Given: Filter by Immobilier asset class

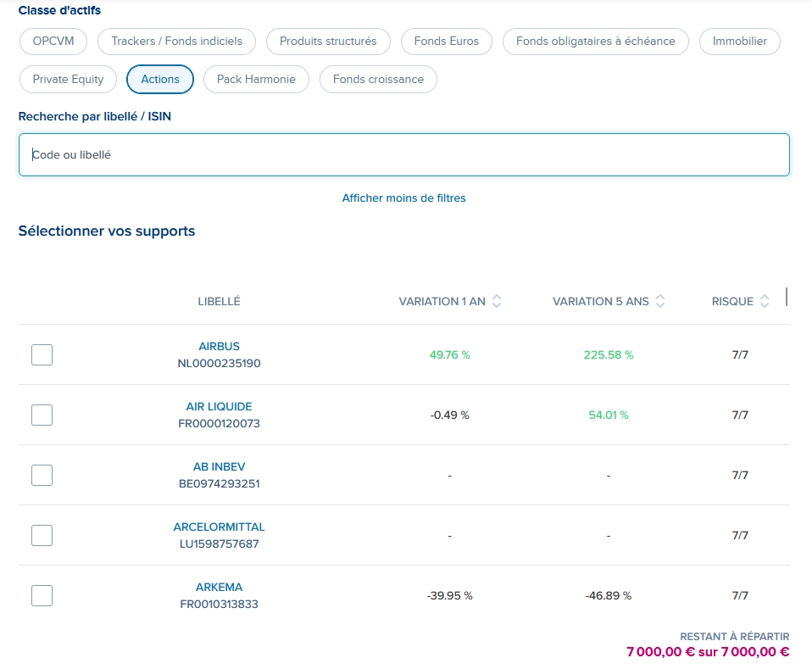Looking at the screenshot, I should point(739,41).
